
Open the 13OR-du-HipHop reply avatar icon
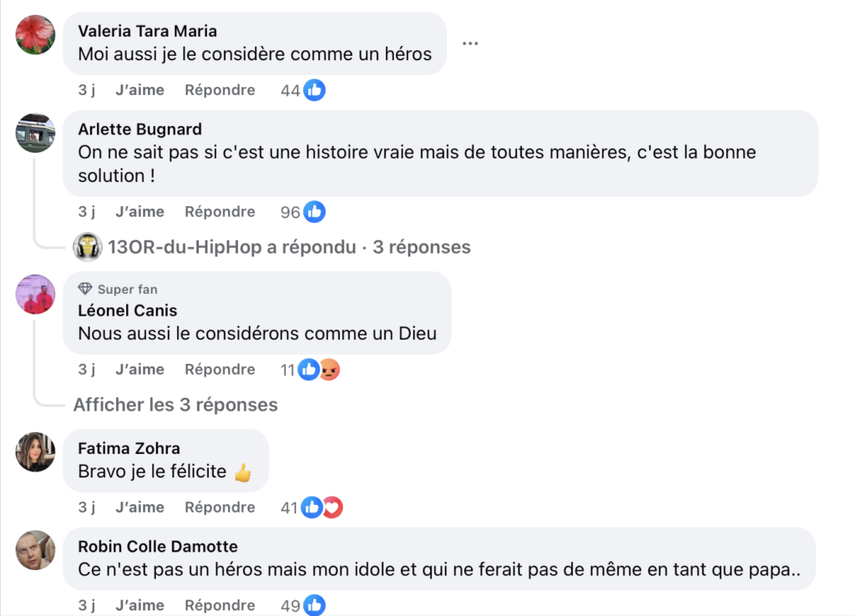[88, 246]
